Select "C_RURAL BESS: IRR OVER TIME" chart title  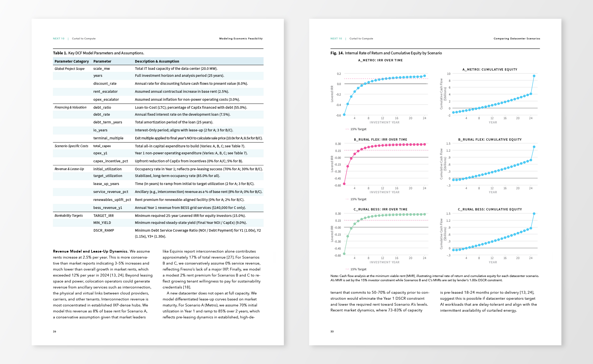coord(380,209)
